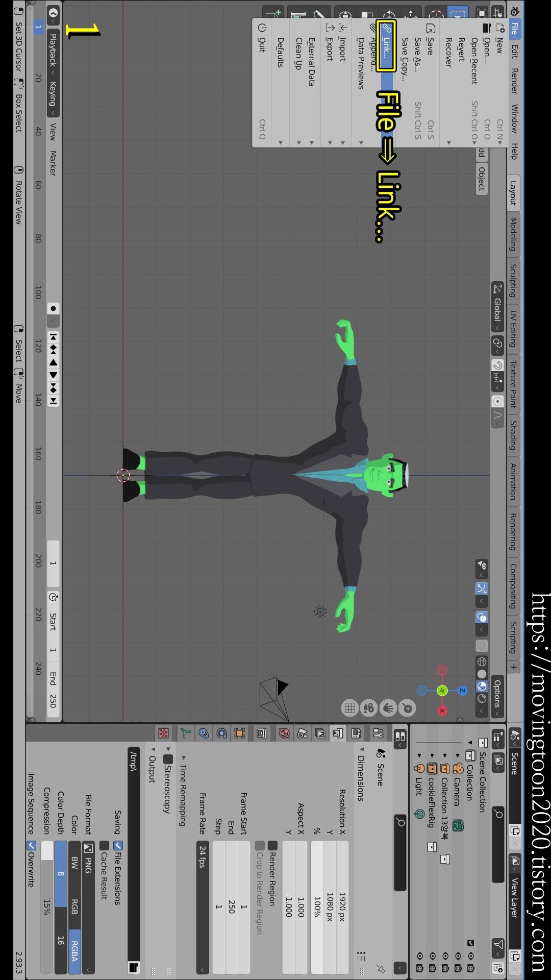
Task: Select RGBA color mode
Action: [x=74, y=951]
